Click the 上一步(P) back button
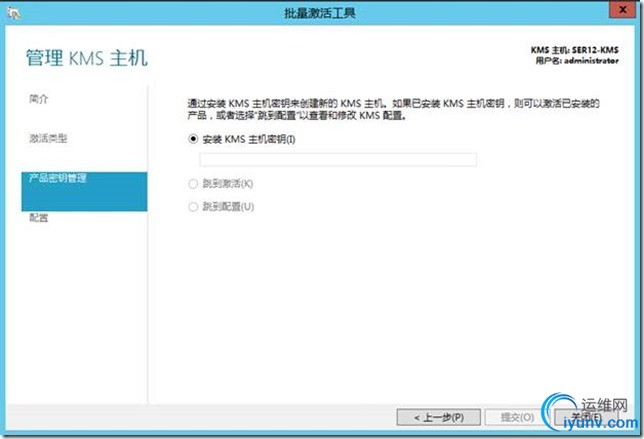Image resolution: width=644 pixels, height=439 pixels. 439,417
